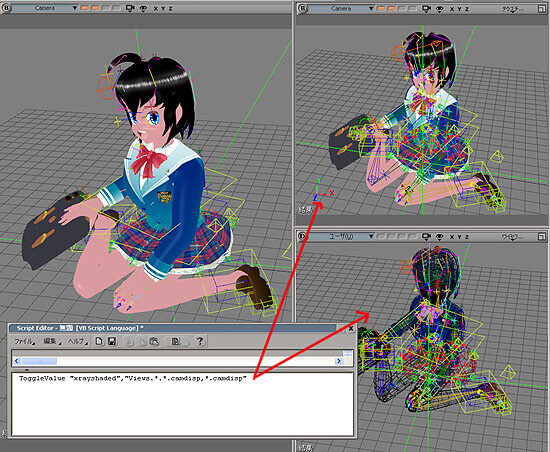Click second memo camera in bottom-right viewport

[391, 237]
